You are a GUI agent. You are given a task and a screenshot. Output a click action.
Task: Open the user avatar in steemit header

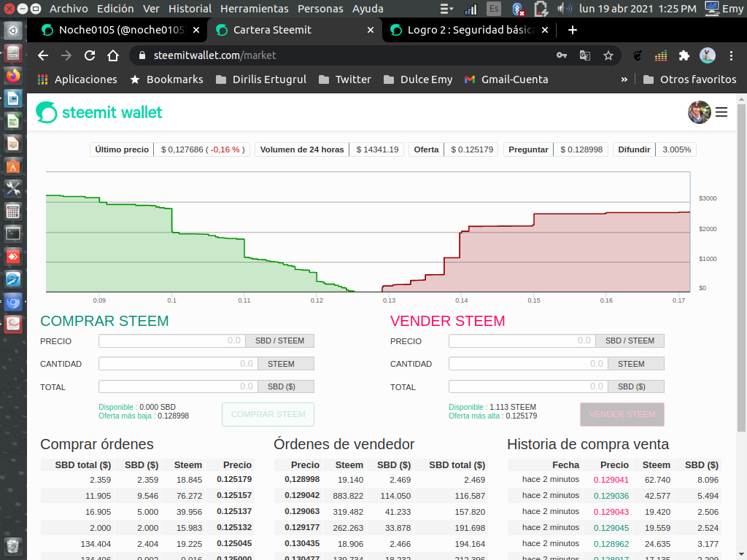(700, 112)
